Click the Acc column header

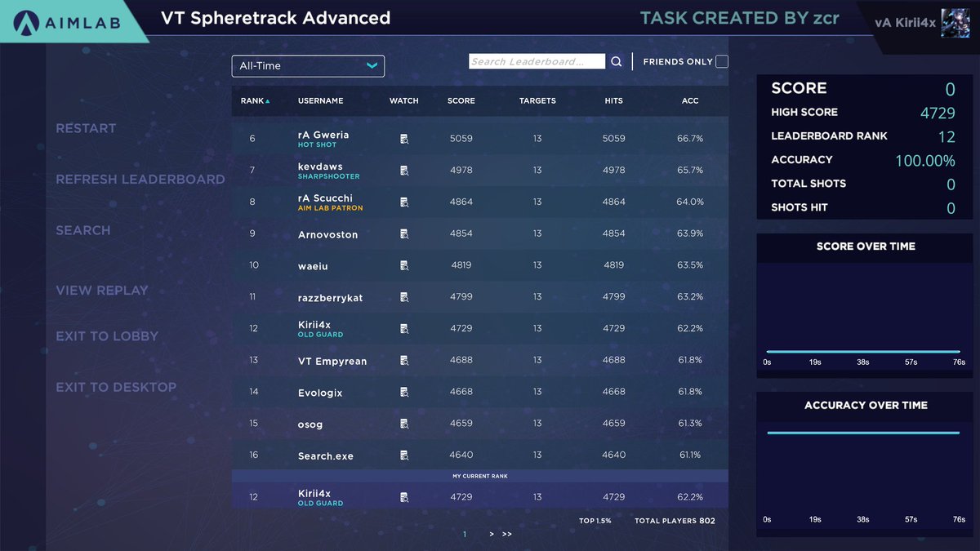pos(690,101)
